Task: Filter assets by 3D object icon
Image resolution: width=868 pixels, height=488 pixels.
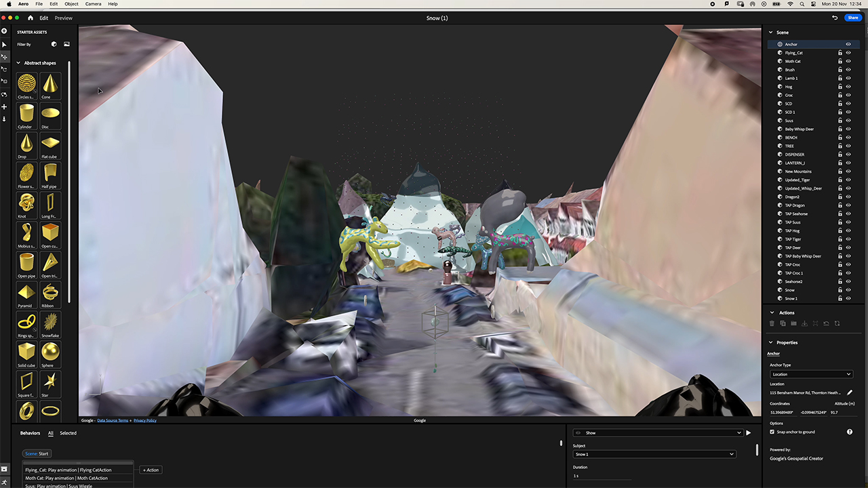Action: click(x=54, y=44)
